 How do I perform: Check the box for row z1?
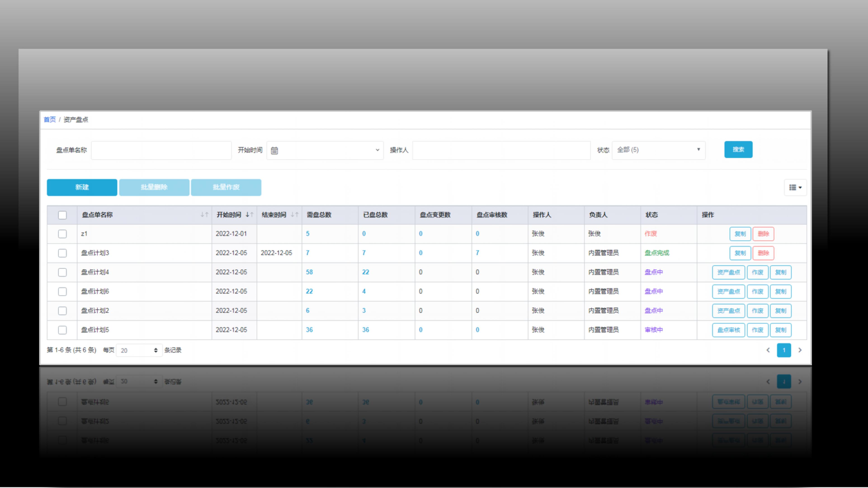(62, 234)
